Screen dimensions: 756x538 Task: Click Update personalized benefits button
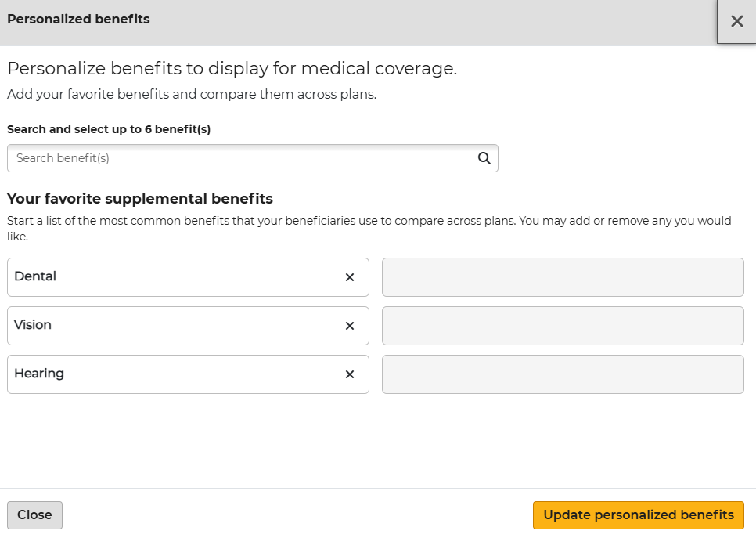pos(638,515)
